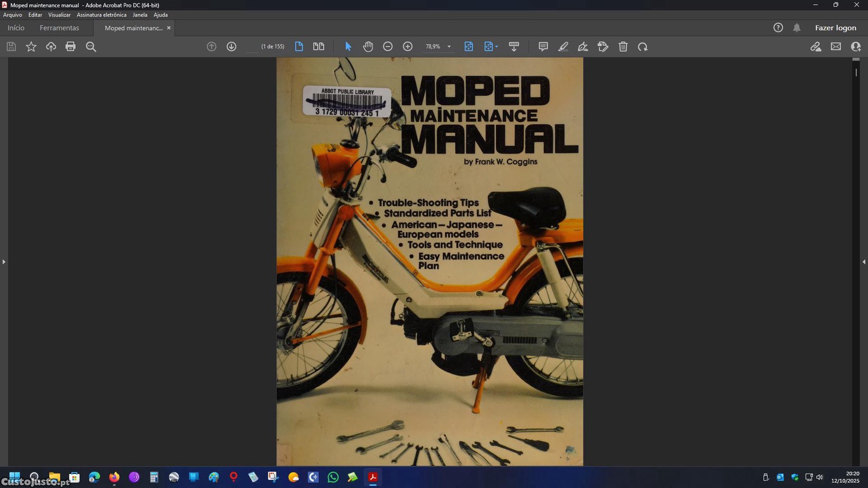Activate the selection arrow tool
The width and height of the screenshot is (868, 488).
[348, 47]
